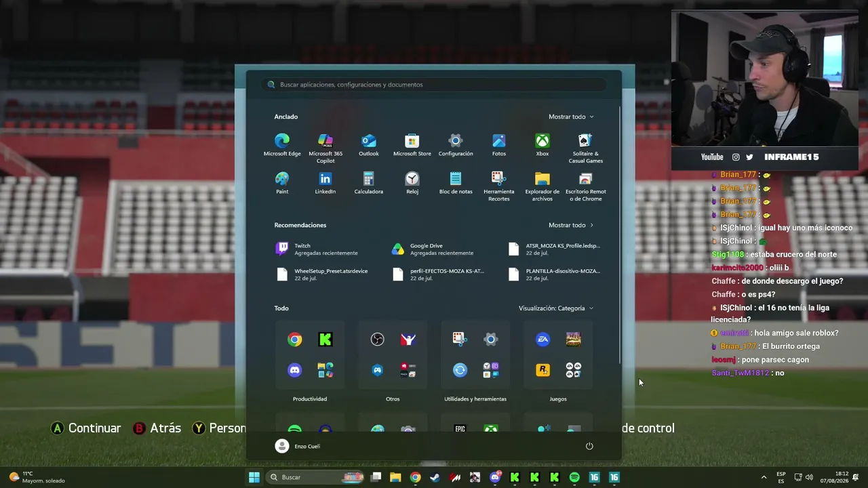Open the pinned Configuración settings app
The image size is (868, 488).
(x=456, y=145)
